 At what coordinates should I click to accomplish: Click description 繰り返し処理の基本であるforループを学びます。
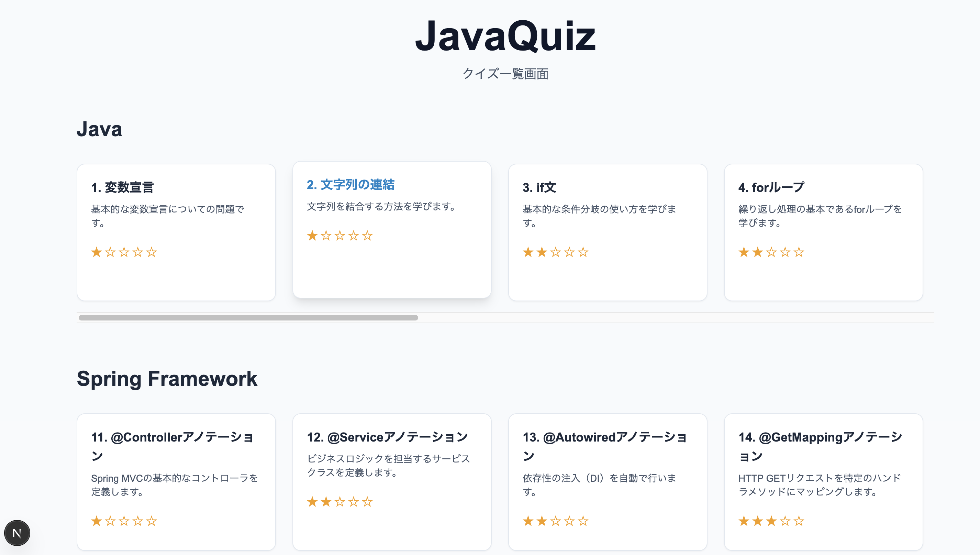[x=820, y=216]
